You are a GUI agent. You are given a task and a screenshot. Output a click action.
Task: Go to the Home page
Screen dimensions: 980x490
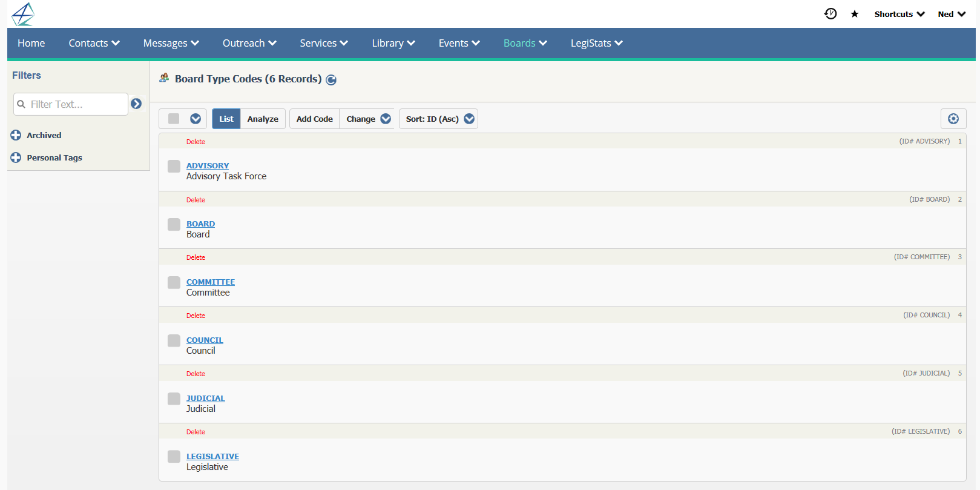tap(31, 43)
